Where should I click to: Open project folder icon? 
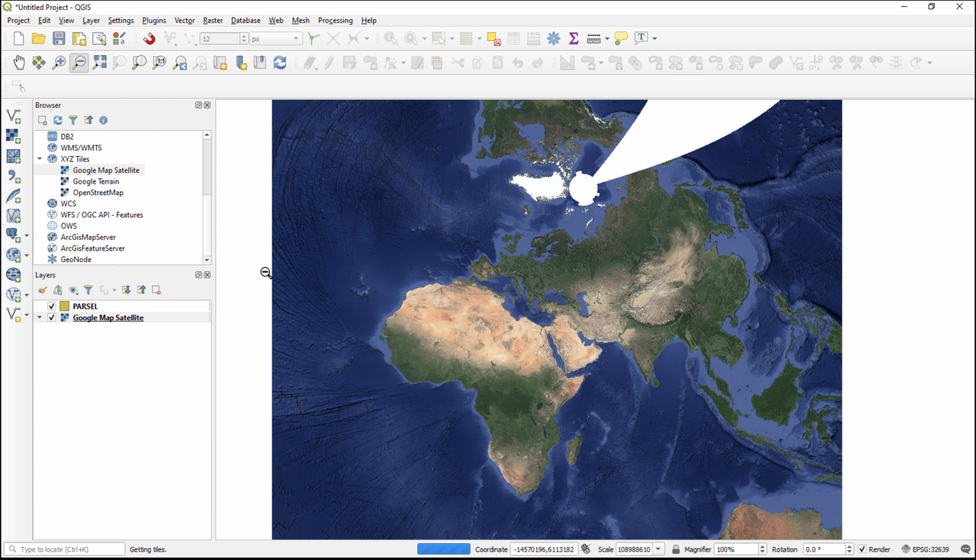[39, 39]
